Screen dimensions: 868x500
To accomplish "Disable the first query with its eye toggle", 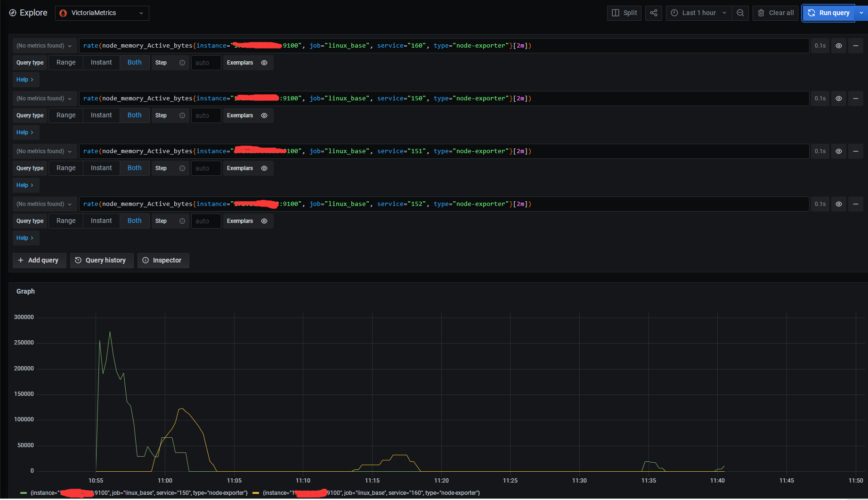I will (x=838, y=45).
